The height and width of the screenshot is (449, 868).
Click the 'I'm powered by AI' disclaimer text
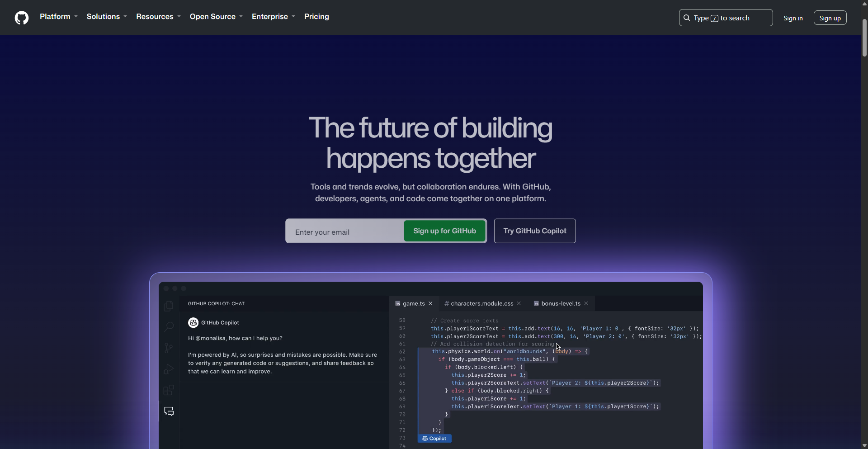(x=283, y=363)
